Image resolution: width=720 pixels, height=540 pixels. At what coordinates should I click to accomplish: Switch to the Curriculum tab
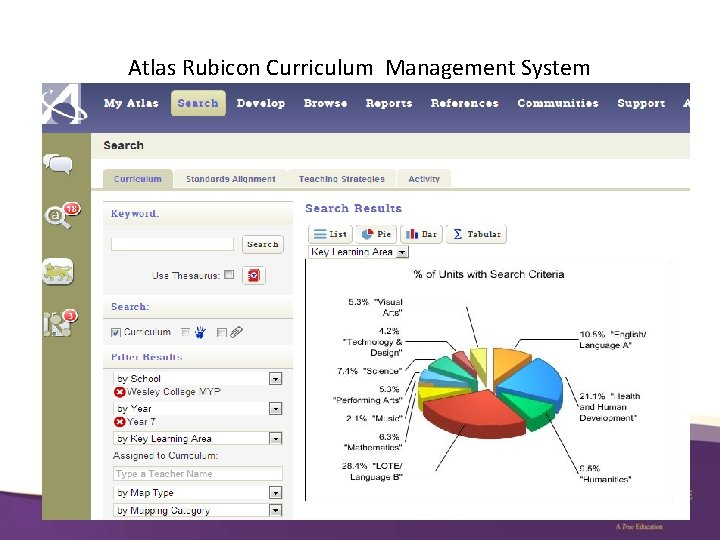pyautogui.click(x=138, y=179)
